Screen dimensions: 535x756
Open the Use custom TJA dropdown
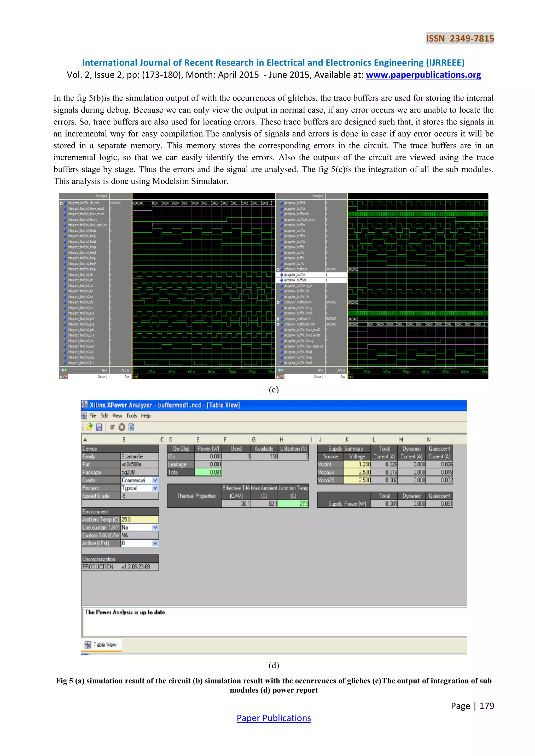tap(155, 528)
